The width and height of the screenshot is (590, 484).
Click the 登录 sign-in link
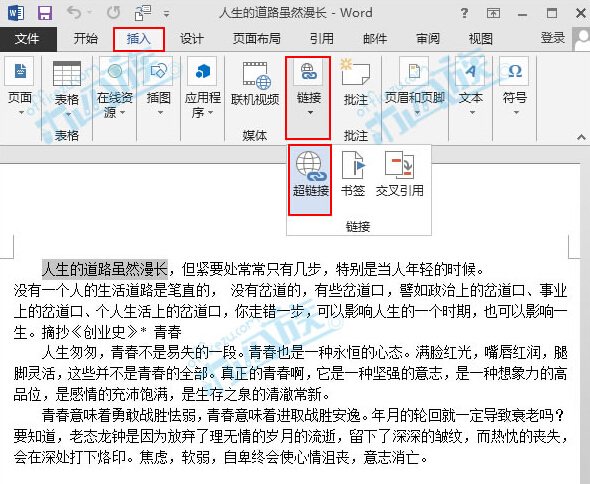(x=553, y=38)
